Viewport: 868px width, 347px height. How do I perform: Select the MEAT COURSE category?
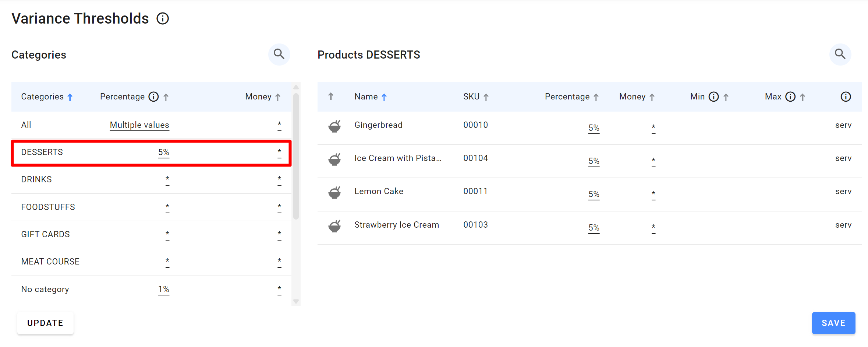pos(50,262)
